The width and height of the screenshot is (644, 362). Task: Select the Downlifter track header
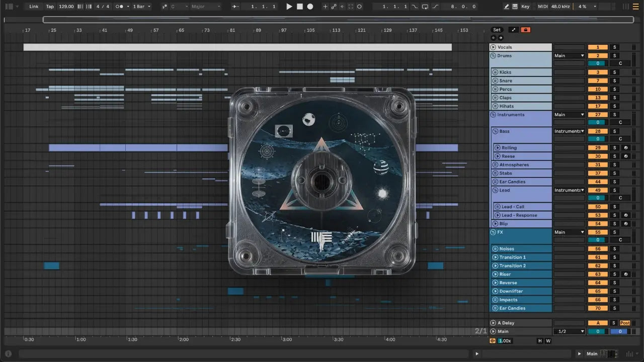click(x=521, y=291)
